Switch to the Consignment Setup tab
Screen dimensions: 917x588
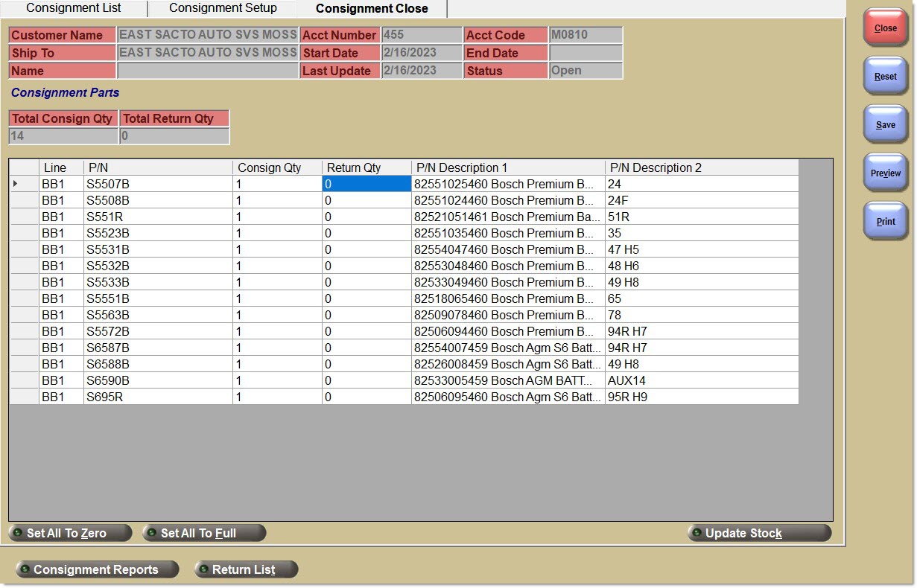point(223,8)
